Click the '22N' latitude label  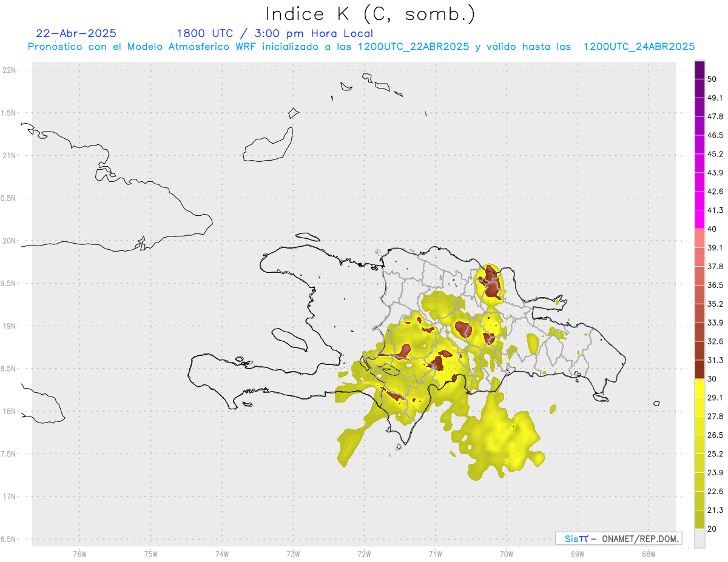[10, 70]
